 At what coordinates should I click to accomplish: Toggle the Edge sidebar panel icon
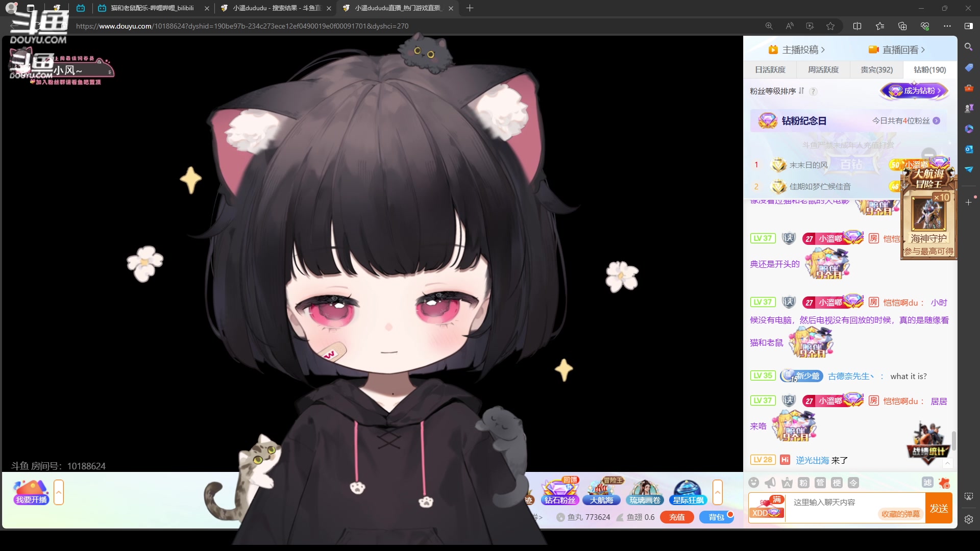tap(969, 26)
